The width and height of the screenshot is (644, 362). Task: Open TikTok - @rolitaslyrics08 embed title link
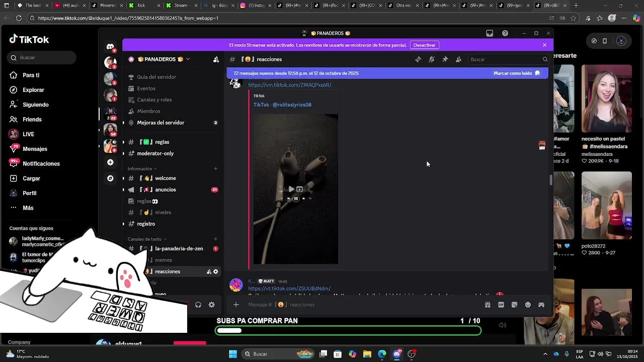tap(282, 105)
